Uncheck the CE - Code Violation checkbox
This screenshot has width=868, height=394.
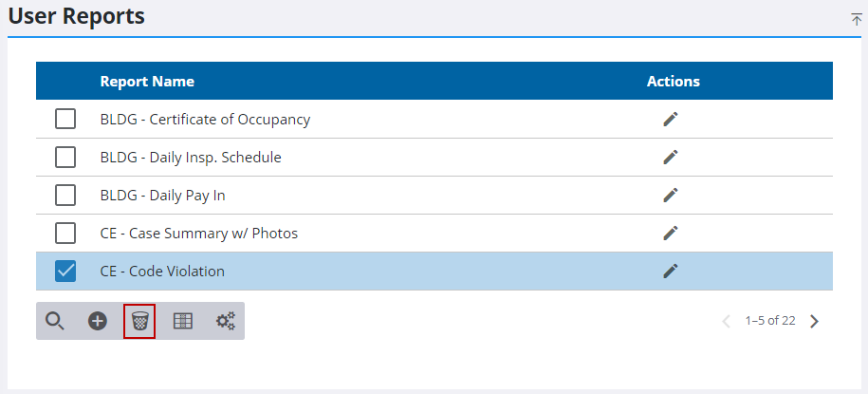pos(65,271)
